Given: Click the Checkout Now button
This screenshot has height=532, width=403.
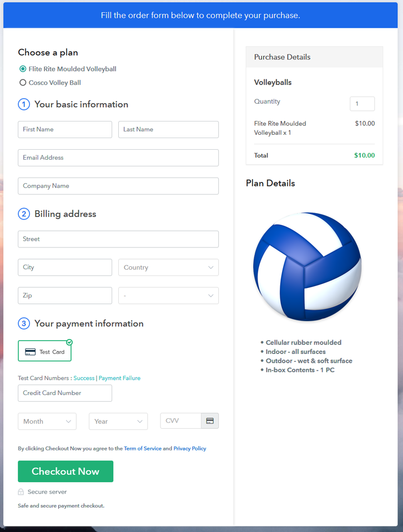Looking at the screenshot, I should [x=66, y=472].
